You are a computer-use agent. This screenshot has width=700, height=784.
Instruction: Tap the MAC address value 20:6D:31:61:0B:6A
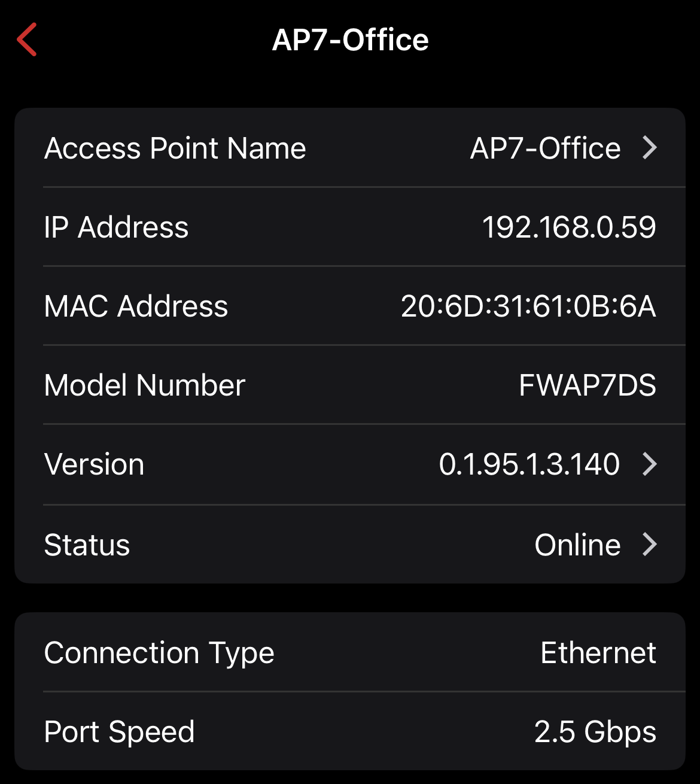(528, 306)
